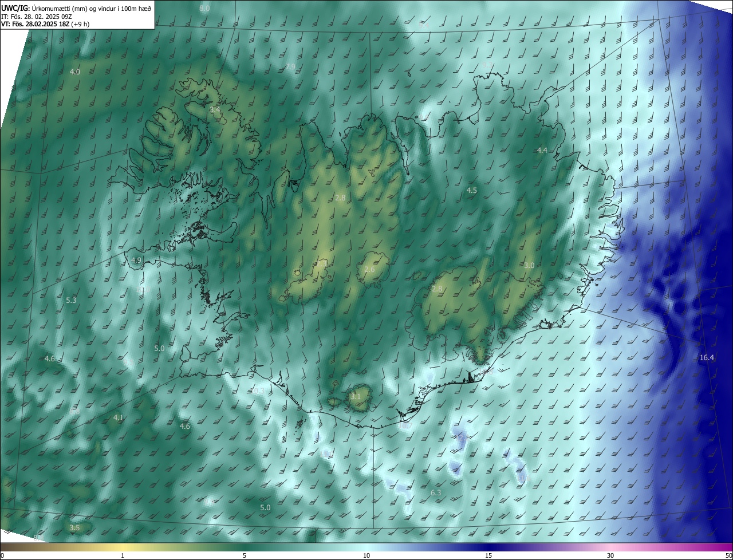Select the 4.0 precipitation value label

(x=75, y=72)
